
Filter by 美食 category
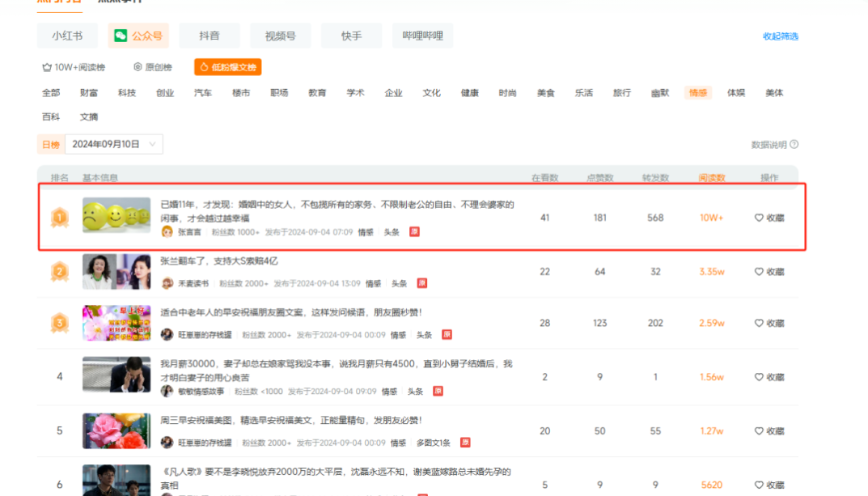coord(546,93)
